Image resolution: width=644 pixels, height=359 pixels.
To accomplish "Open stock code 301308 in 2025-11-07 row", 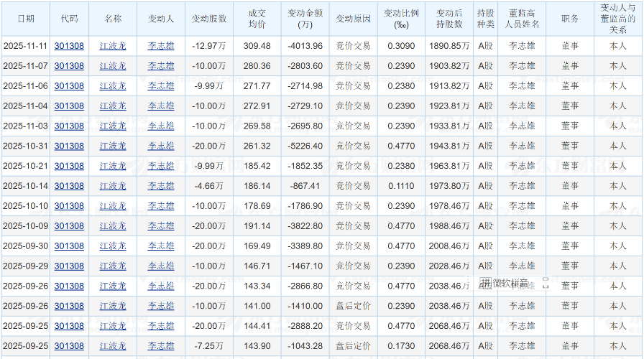I will click(x=69, y=66).
